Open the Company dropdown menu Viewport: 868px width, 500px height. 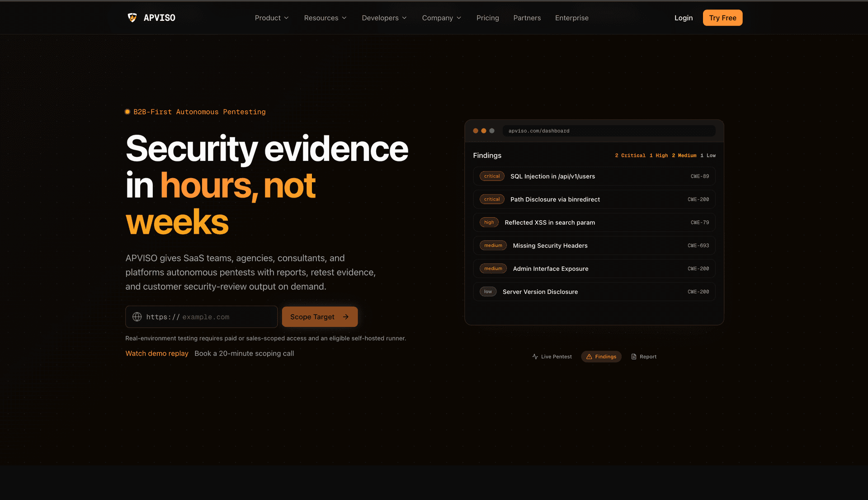[442, 18]
